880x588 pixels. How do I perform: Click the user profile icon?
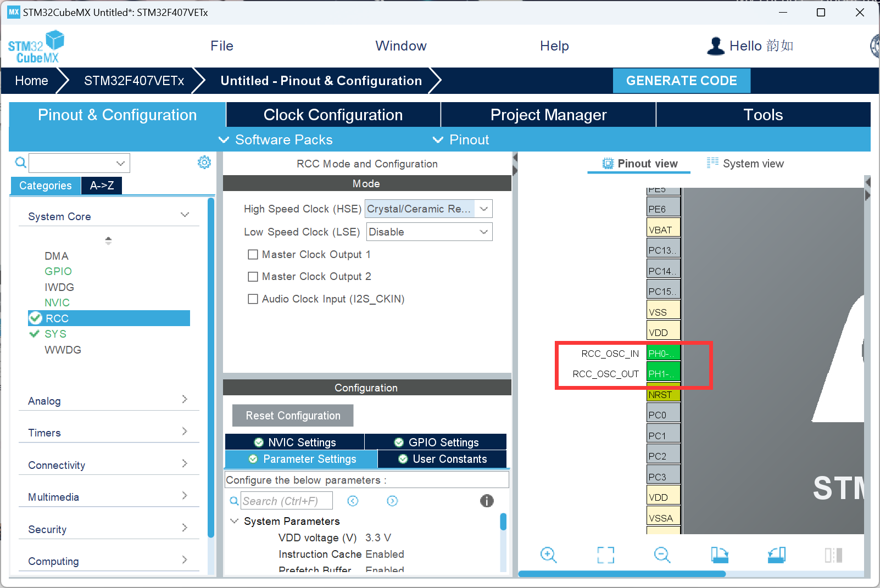[x=715, y=46]
